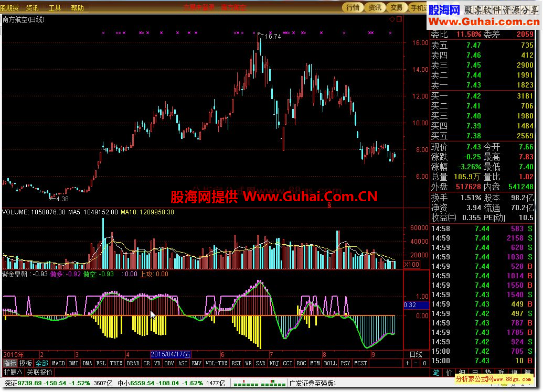Open the 资讯 menu at top left
This screenshot has height=392, width=543.
32,8
